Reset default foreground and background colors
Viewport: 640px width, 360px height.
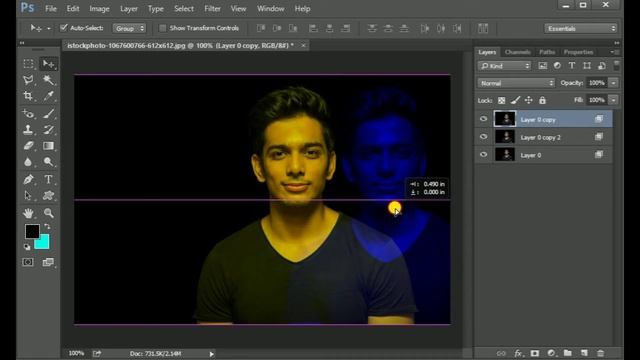point(27,247)
